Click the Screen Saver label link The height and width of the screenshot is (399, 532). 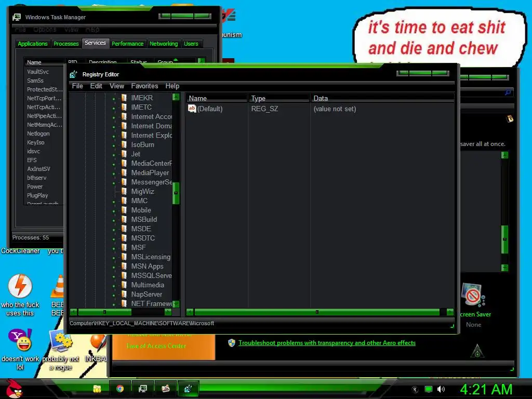[475, 314]
